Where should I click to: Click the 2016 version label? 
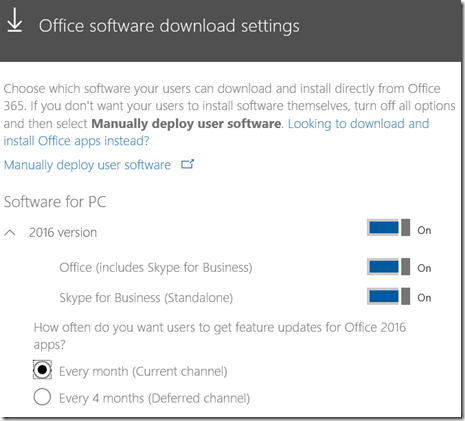point(63,232)
